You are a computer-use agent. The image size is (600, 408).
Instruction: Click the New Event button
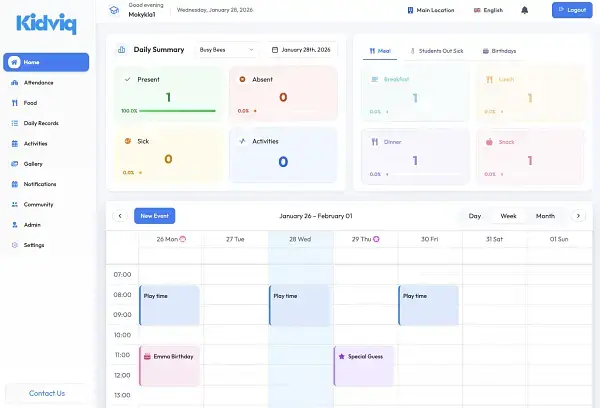[154, 215]
